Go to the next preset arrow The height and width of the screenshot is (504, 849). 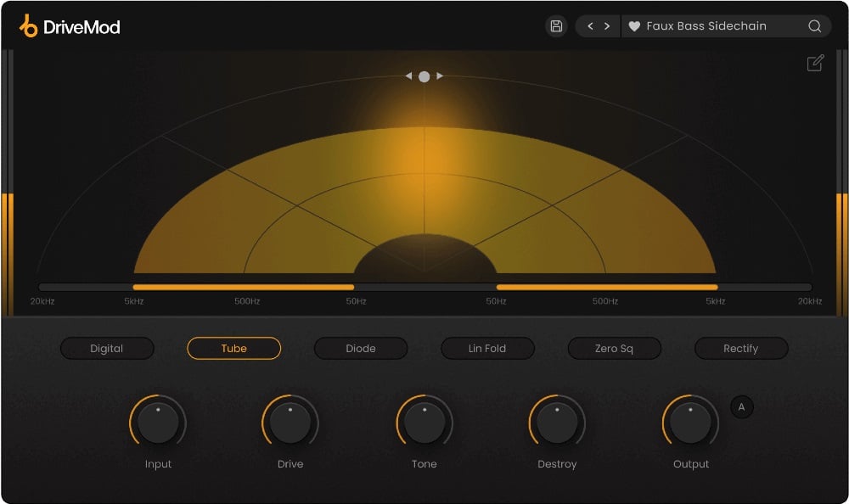(x=607, y=26)
